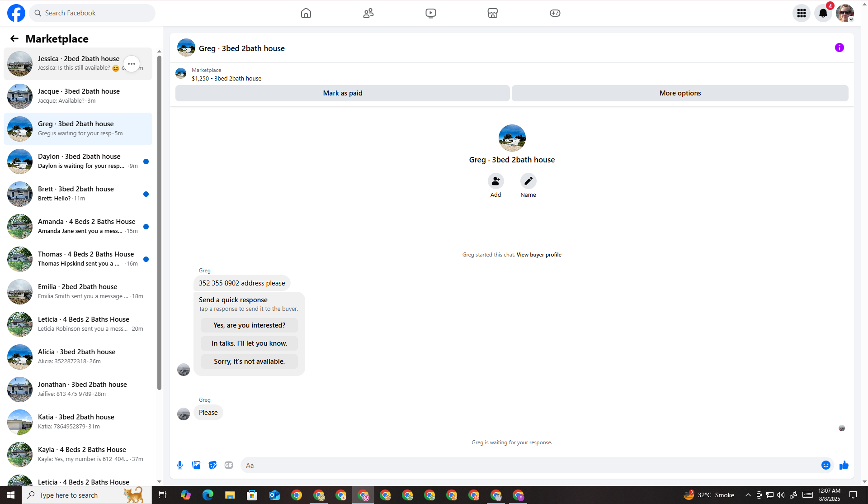Image resolution: width=868 pixels, height=504 pixels.
Task: Send quick response "Sorry, it's not available."
Action: pyautogui.click(x=249, y=361)
